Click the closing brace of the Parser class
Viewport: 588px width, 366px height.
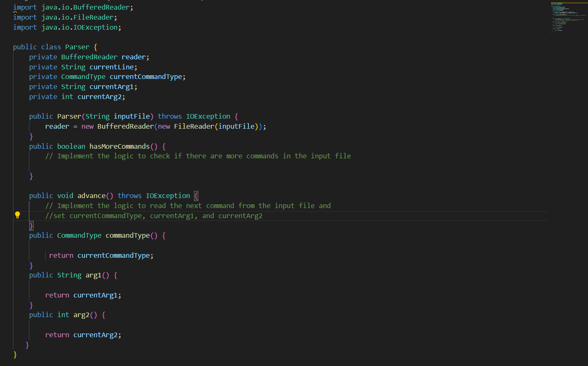[15, 354]
